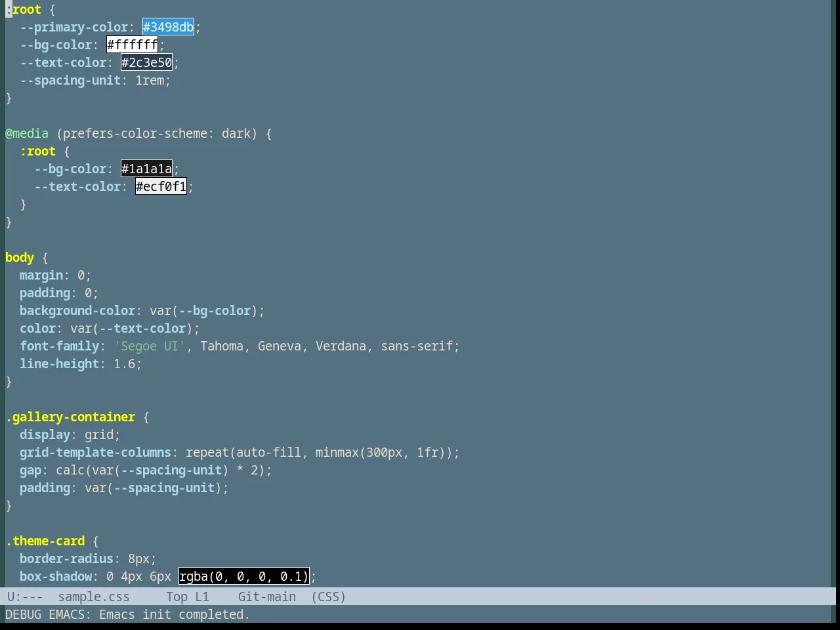The image size is (840, 630).
Task: Click sans-serif in the font list
Action: pyautogui.click(x=417, y=346)
